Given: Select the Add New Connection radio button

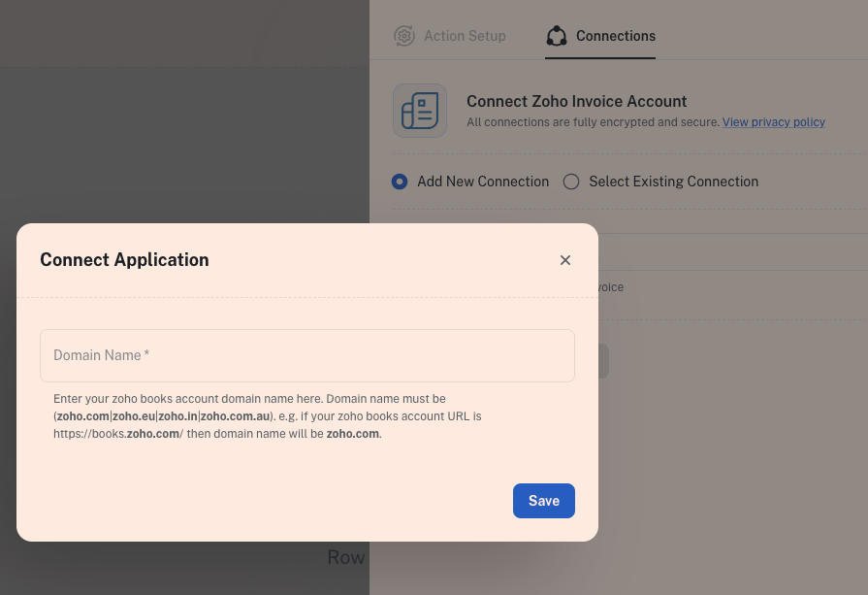Looking at the screenshot, I should pos(399,182).
